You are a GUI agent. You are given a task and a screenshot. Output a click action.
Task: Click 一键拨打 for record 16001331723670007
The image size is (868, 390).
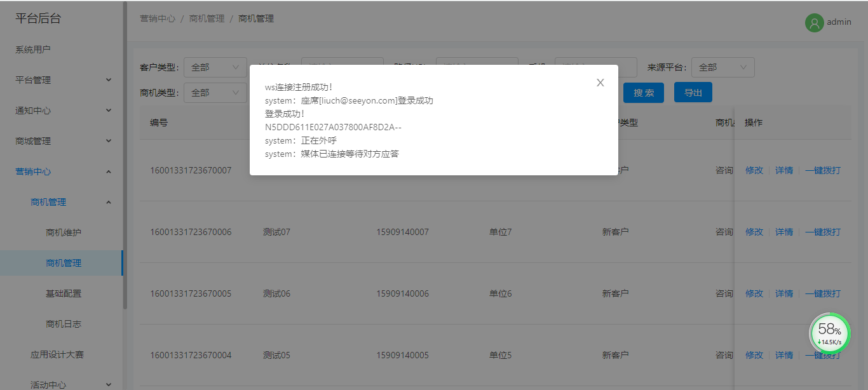[x=823, y=170]
